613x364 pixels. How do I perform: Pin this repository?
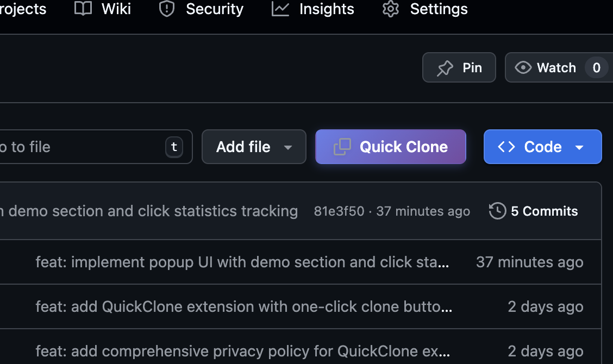[x=459, y=67]
